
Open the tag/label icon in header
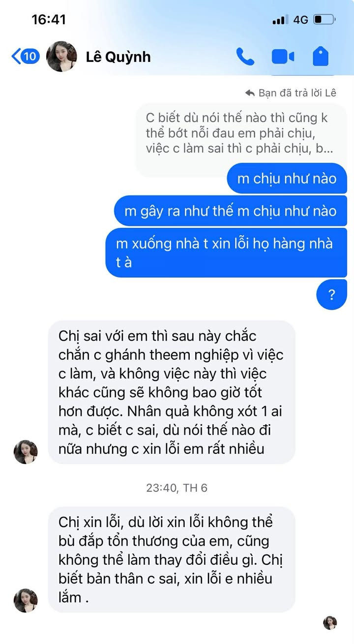coord(321,57)
